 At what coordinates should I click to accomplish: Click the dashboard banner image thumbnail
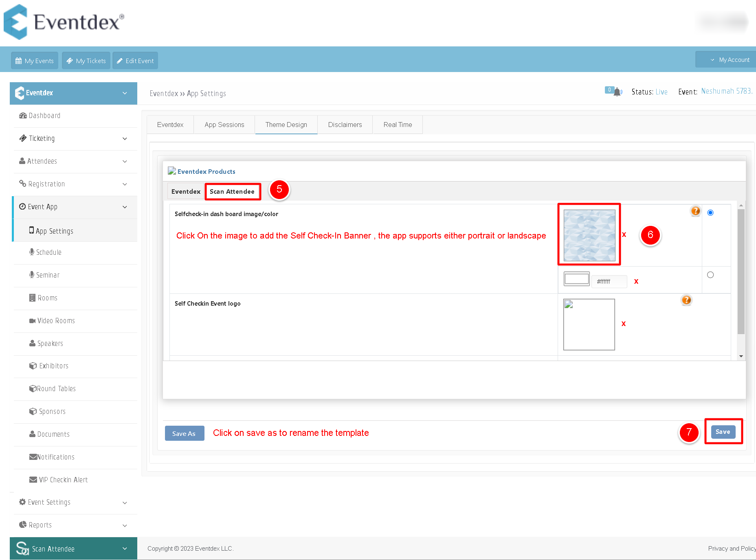pos(589,235)
